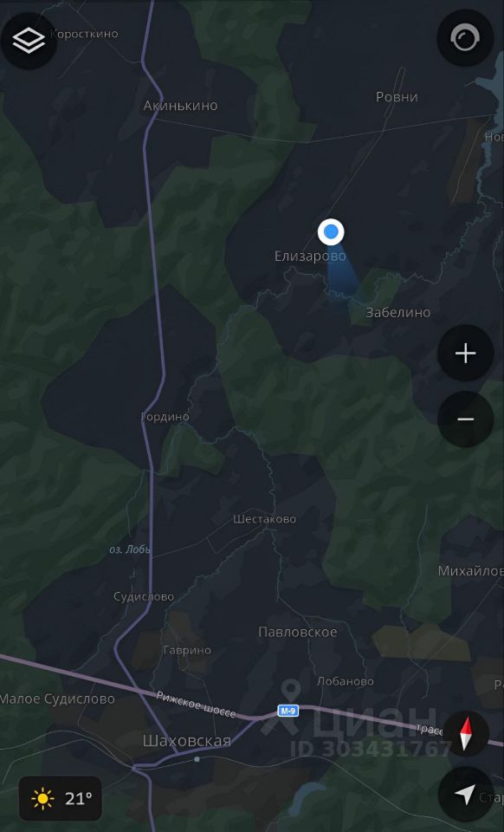This screenshot has height=832, width=504.
Task: Tap the Шаховская town label
Action: click(x=186, y=741)
